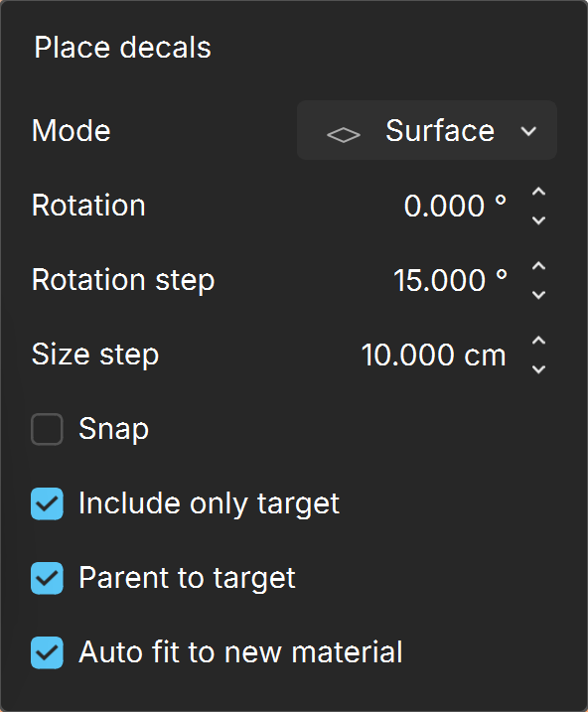588x712 pixels.
Task: Disable Parent to target checkbox
Action: [47, 578]
